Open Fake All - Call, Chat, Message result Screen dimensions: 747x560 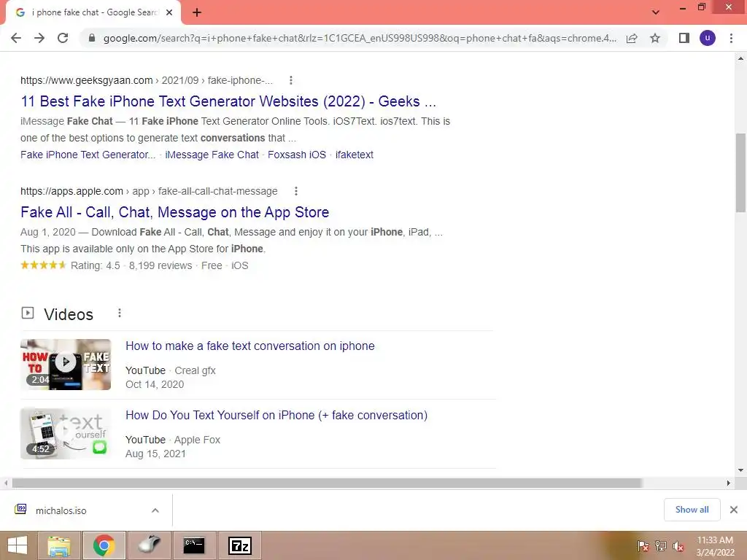(175, 212)
